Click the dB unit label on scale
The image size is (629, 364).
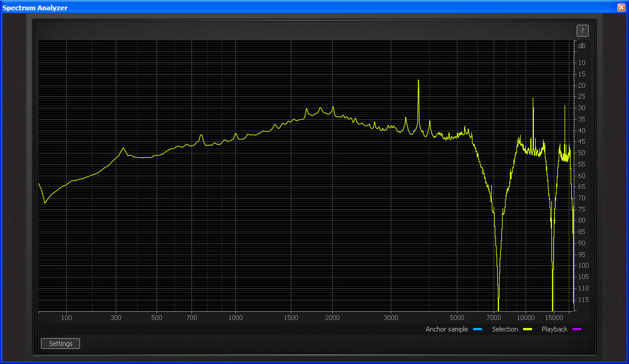coord(581,46)
